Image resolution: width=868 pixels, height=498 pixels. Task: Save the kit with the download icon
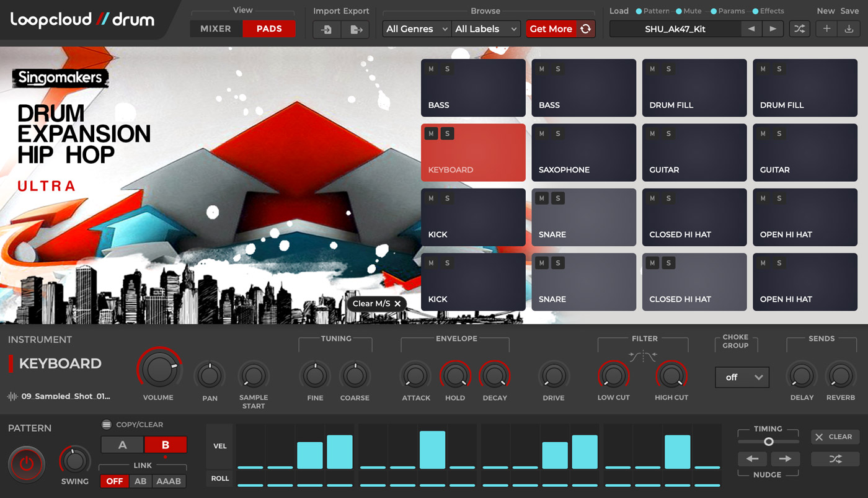click(x=849, y=29)
